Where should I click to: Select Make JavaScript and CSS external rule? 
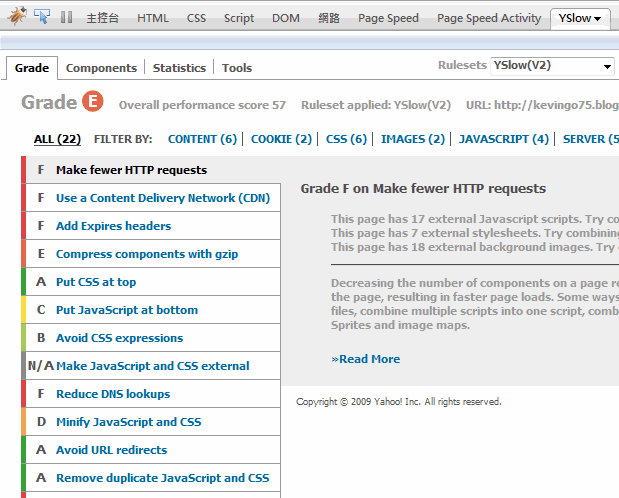[153, 366]
